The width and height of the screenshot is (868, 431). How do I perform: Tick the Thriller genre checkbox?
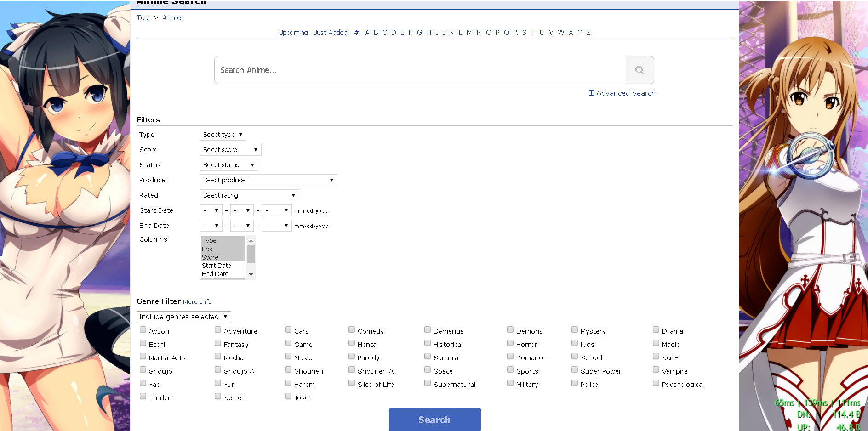point(143,397)
